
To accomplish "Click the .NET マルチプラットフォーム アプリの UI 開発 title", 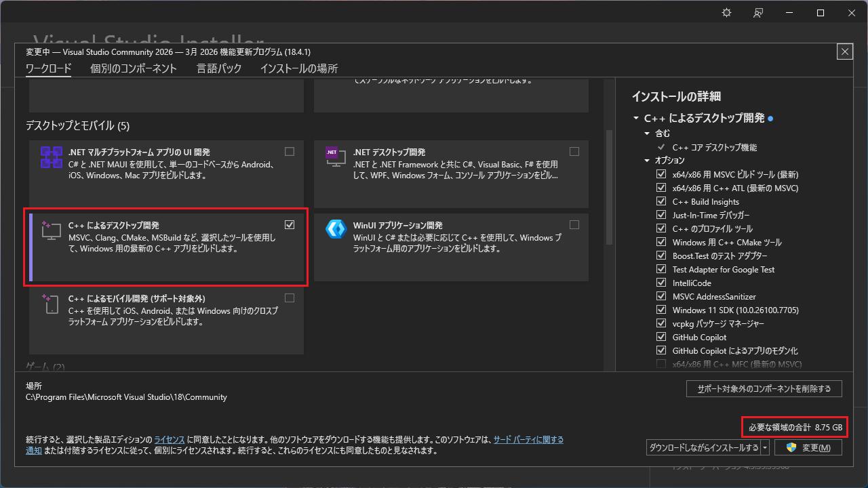I will (139, 152).
